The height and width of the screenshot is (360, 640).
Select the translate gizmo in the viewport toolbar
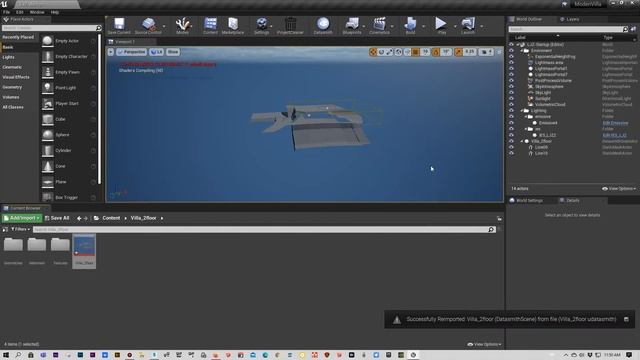point(373,52)
